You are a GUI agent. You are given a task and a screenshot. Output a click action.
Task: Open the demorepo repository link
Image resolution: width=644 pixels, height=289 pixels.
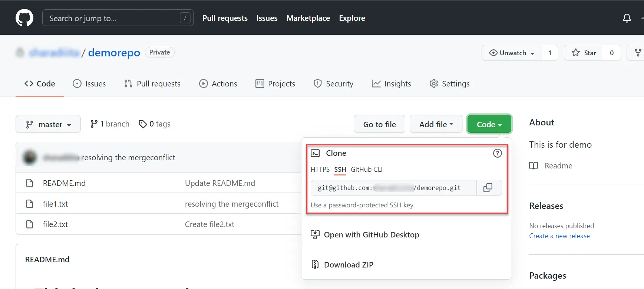tap(114, 53)
